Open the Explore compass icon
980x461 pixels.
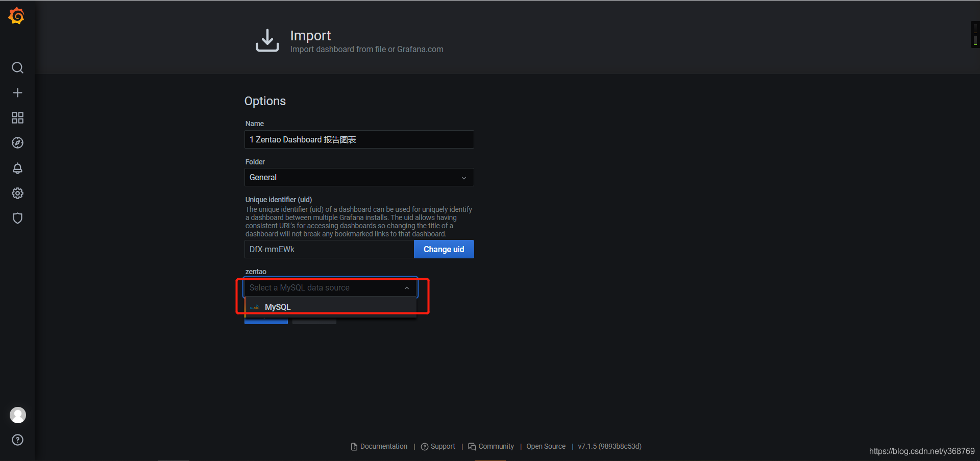click(17, 143)
